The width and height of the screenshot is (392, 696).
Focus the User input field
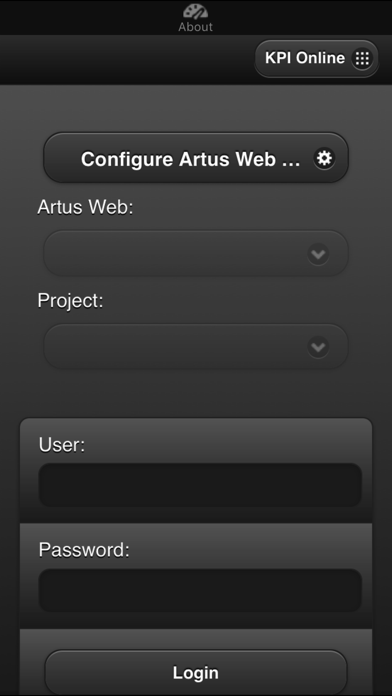pos(200,485)
